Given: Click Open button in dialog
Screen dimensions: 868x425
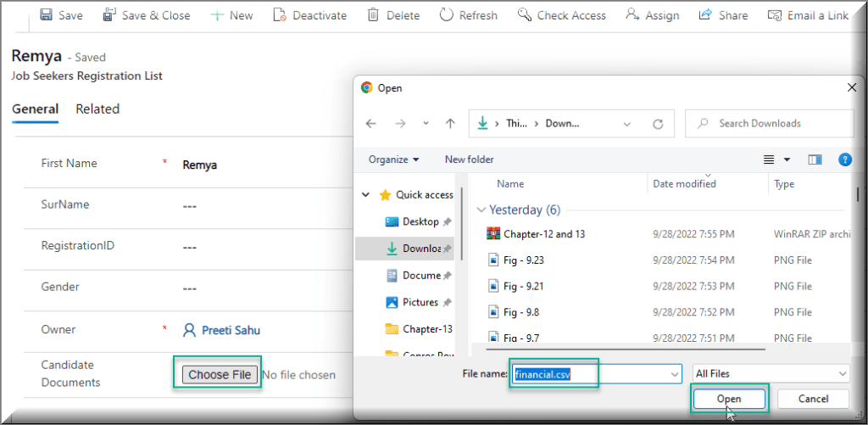Looking at the screenshot, I should 729,399.
